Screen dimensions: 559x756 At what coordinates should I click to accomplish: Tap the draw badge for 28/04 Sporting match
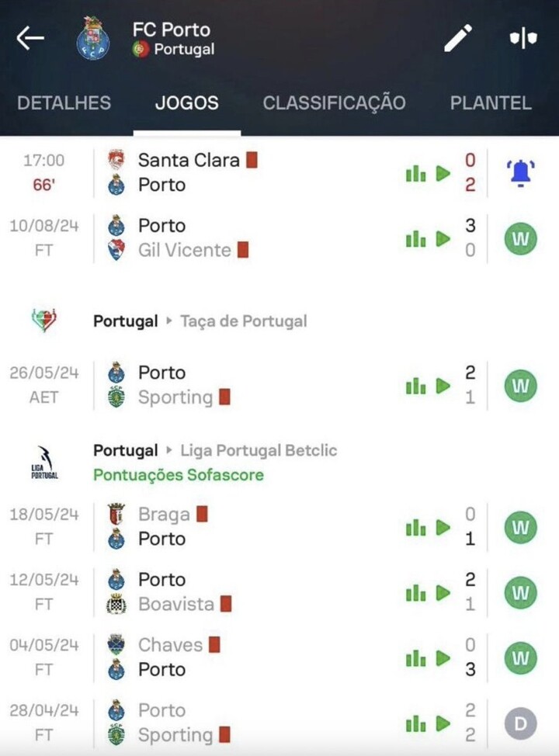[x=520, y=724]
